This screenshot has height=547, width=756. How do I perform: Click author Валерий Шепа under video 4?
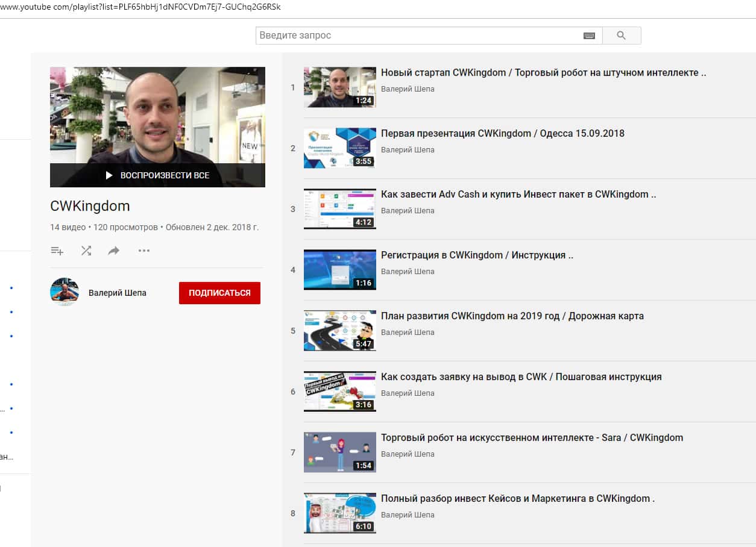(408, 272)
